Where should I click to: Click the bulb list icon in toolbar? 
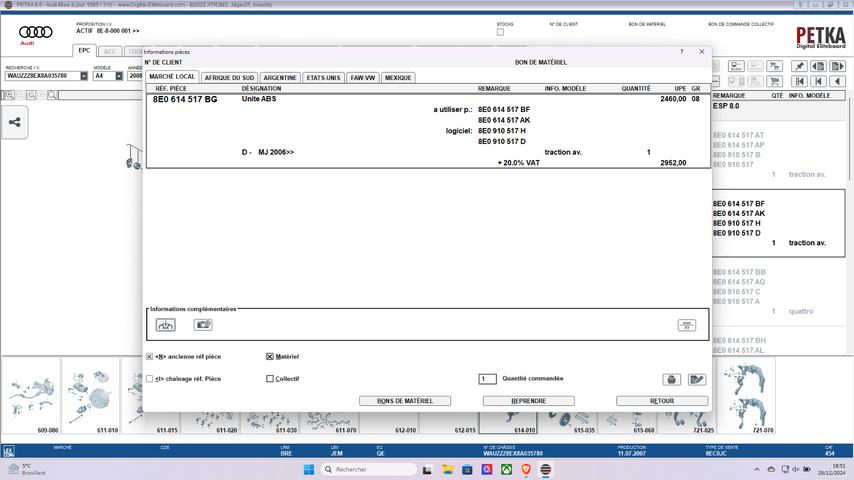click(x=736, y=66)
